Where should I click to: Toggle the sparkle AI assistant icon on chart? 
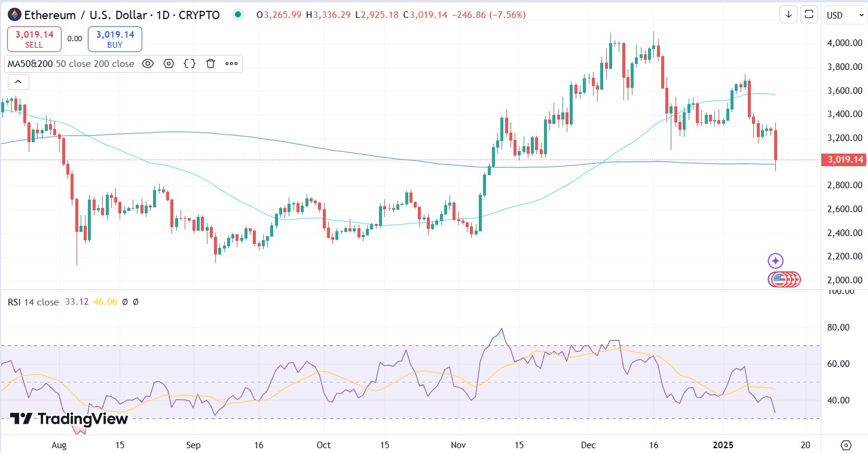click(x=775, y=261)
